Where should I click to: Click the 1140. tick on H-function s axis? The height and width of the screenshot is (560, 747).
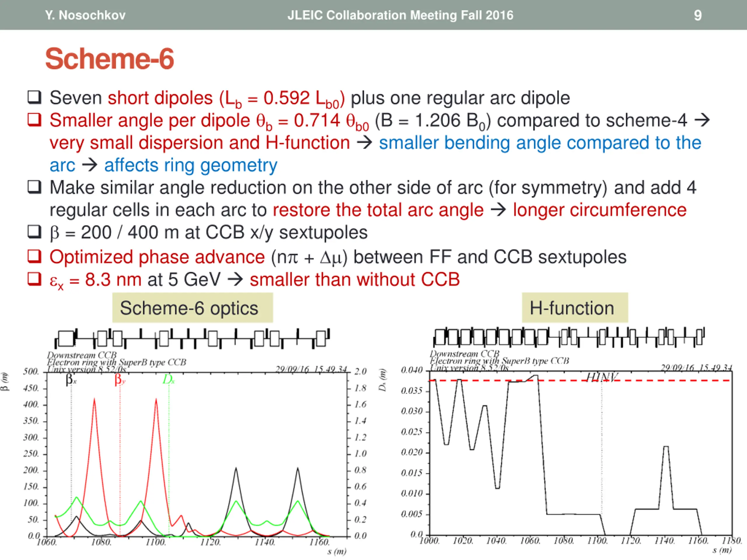[665, 541]
